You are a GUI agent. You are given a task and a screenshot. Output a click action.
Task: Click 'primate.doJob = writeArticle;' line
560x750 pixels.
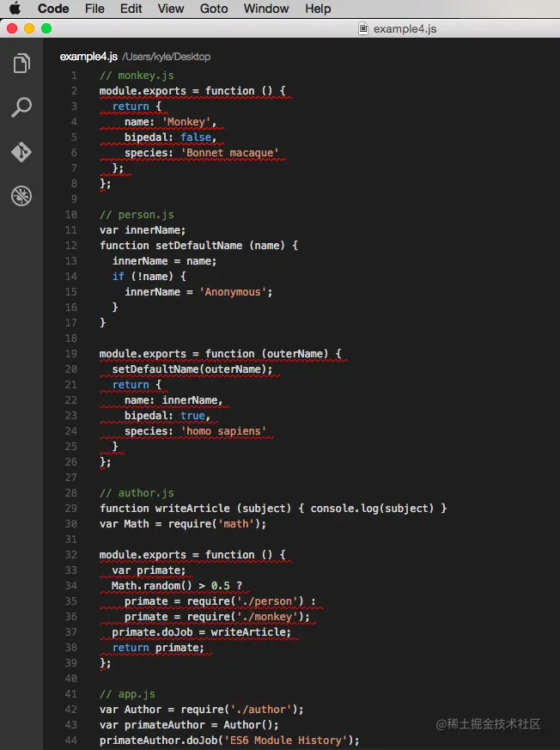201,632
